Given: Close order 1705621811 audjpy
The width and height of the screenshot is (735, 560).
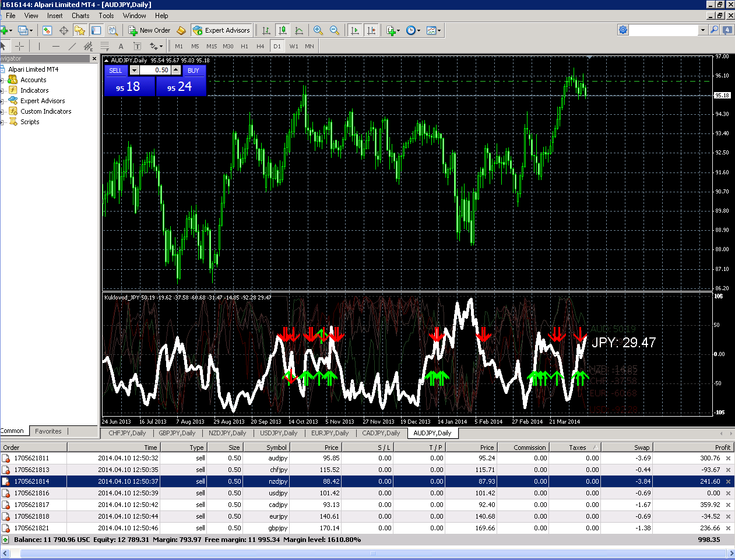Looking at the screenshot, I should coord(728,458).
